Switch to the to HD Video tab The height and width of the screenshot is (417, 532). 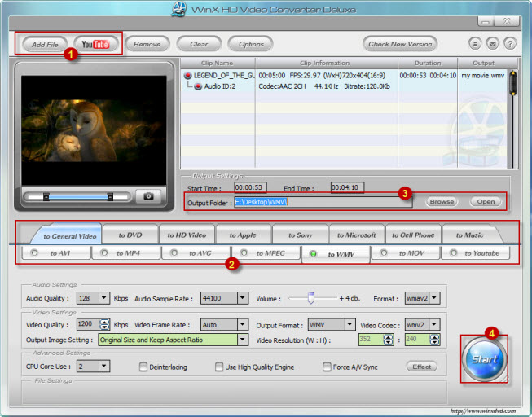click(187, 235)
